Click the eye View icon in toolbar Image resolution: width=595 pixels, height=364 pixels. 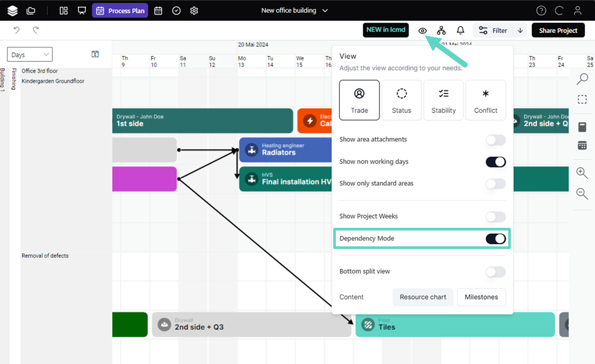click(422, 31)
